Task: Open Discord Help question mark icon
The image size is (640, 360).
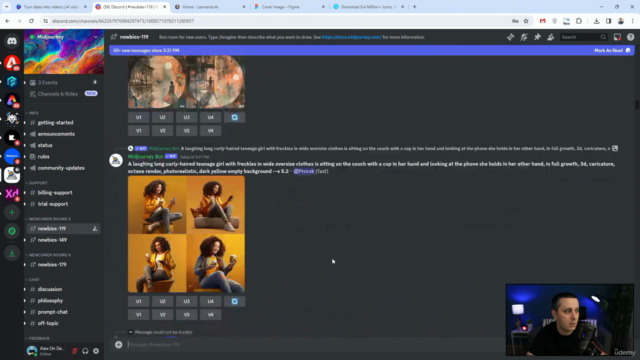Action: 630,37
